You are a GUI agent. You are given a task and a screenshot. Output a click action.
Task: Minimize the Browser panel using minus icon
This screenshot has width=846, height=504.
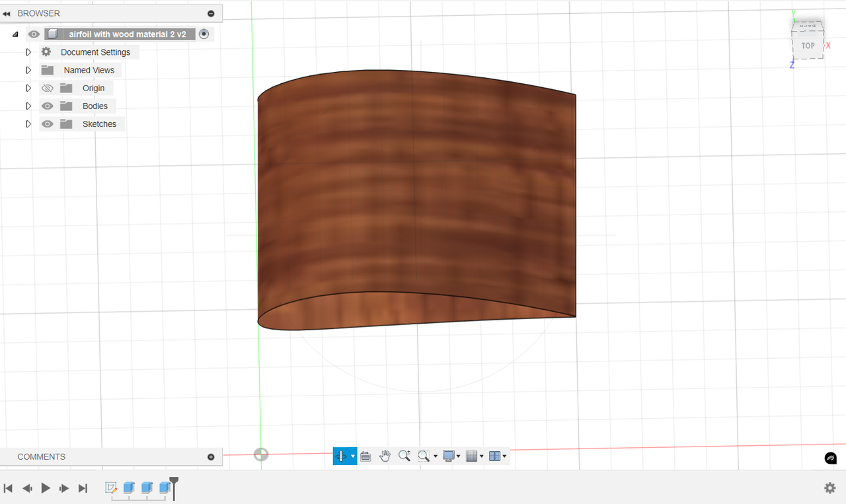[211, 13]
